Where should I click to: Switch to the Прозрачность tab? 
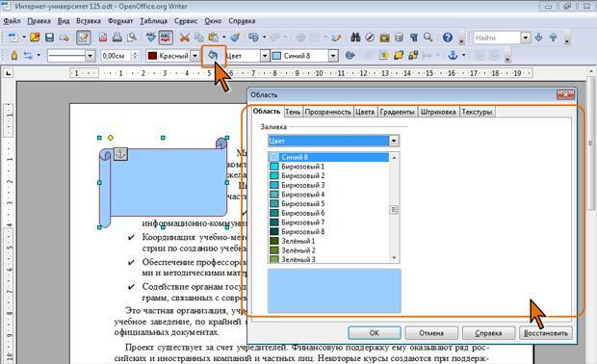point(327,112)
